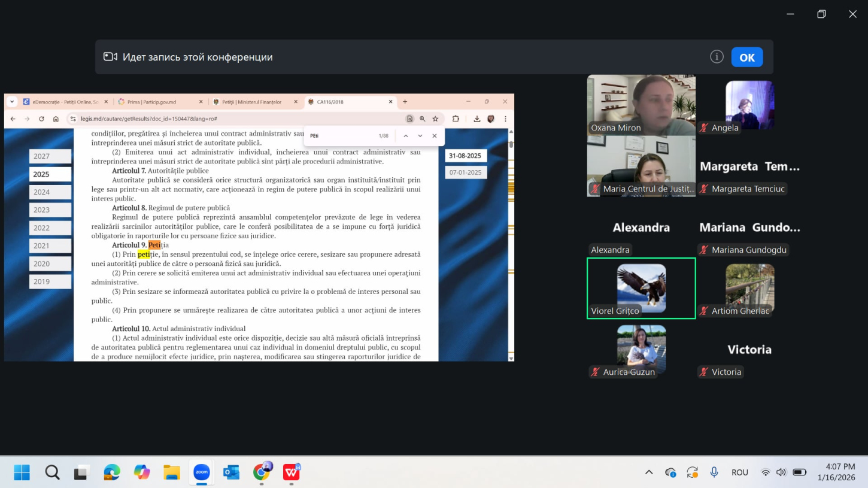868x488 pixels.
Task: Open File Explorer in the taskbar
Action: click(x=172, y=472)
